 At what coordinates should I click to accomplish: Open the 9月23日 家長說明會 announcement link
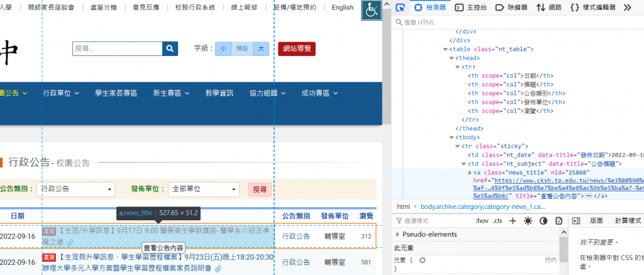click(x=158, y=262)
